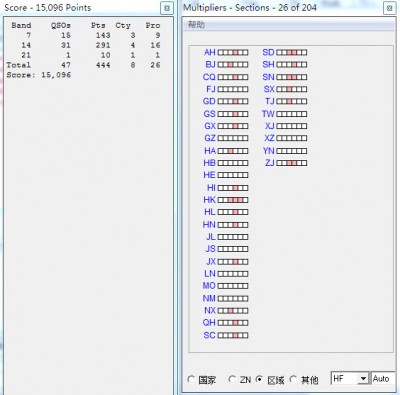The width and height of the screenshot is (400, 395).
Task: Click the GS section label
Action: click(x=209, y=114)
